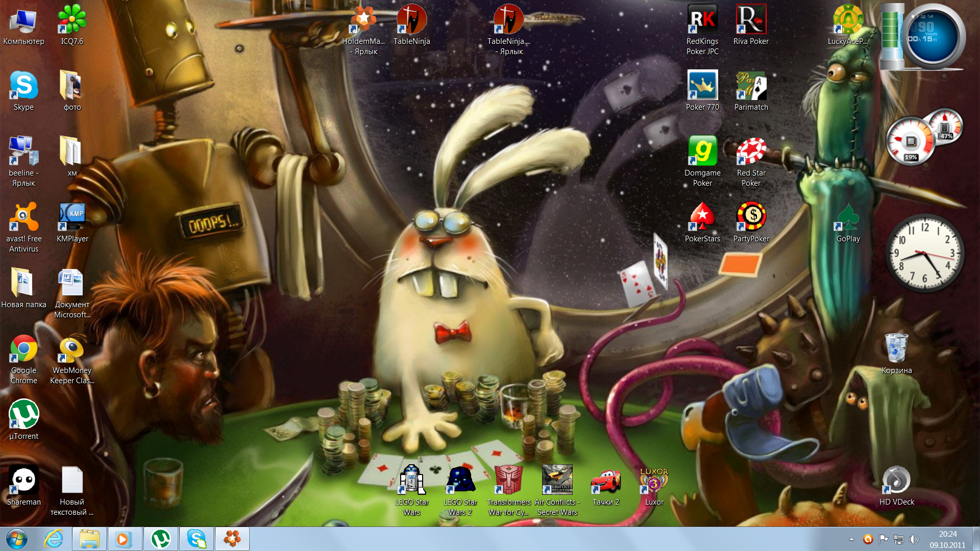Select the Тачки 2 game icon
Image resolution: width=980 pixels, height=551 pixels.
605,481
